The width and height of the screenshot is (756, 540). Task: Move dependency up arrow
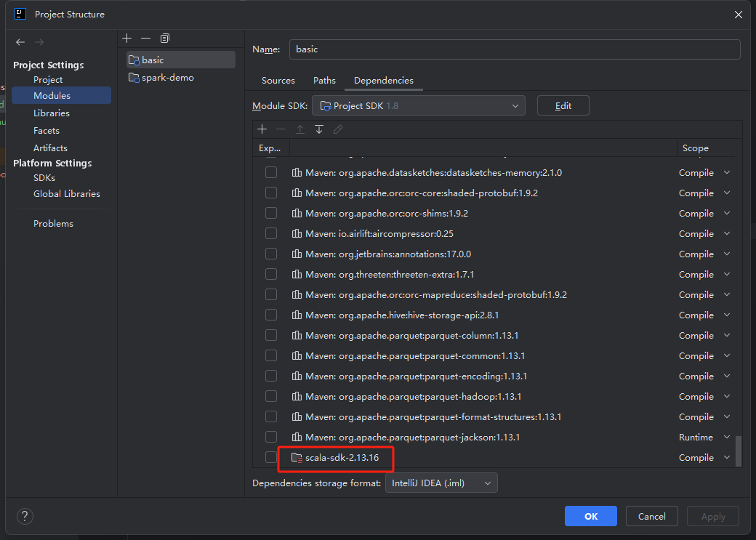300,129
